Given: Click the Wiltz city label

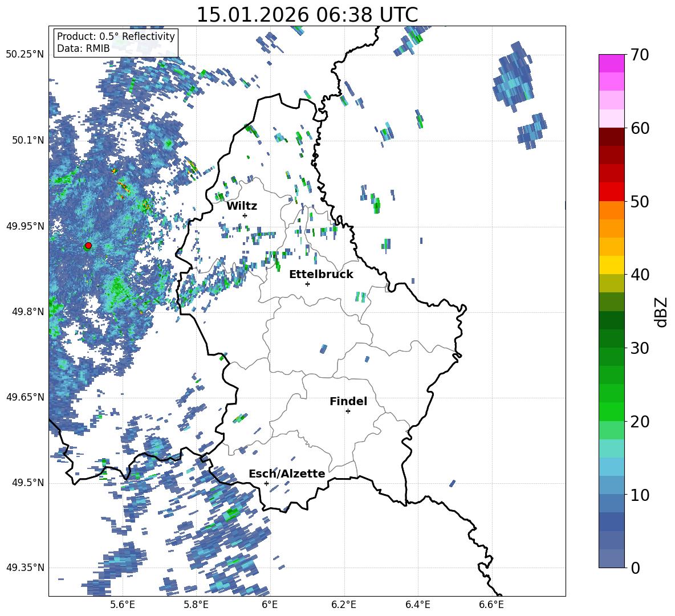Looking at the screenshot, I should (242, 206).
